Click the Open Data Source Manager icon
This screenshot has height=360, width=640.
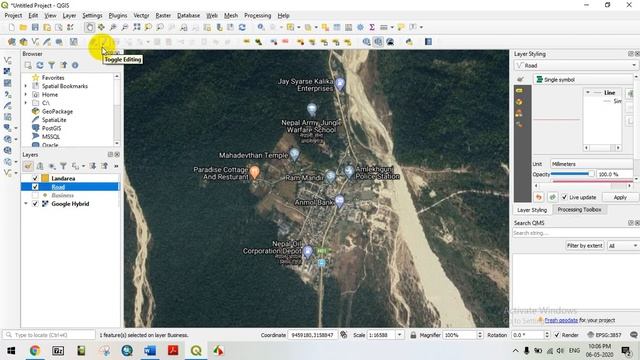pos(12,42)
